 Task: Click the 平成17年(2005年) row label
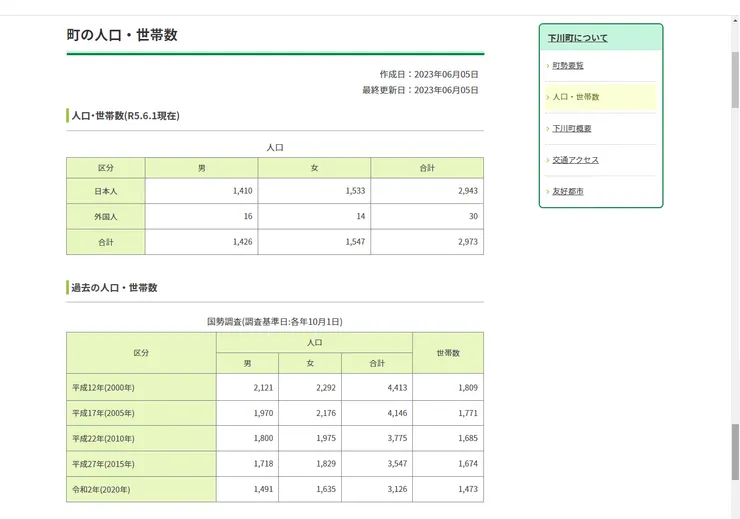coord(103,413)
